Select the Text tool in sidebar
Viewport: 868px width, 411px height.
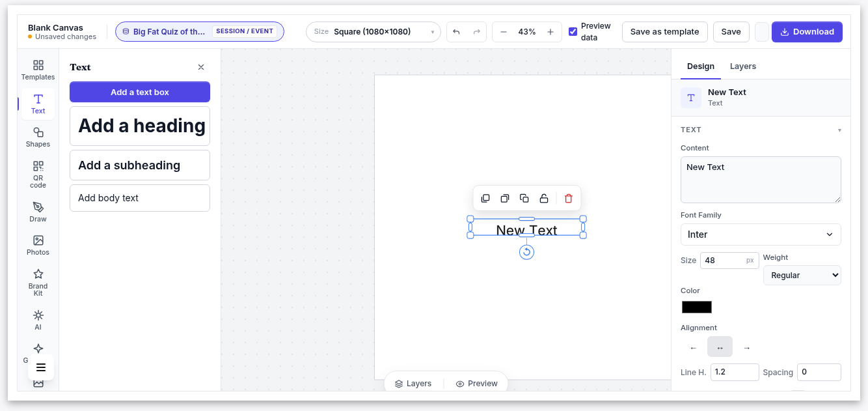click(x=38, y=104)
